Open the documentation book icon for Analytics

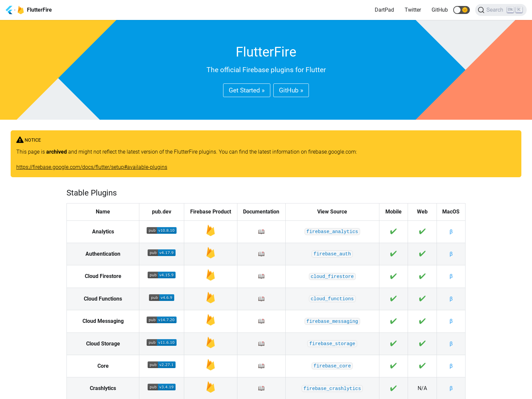click(261, 232)
